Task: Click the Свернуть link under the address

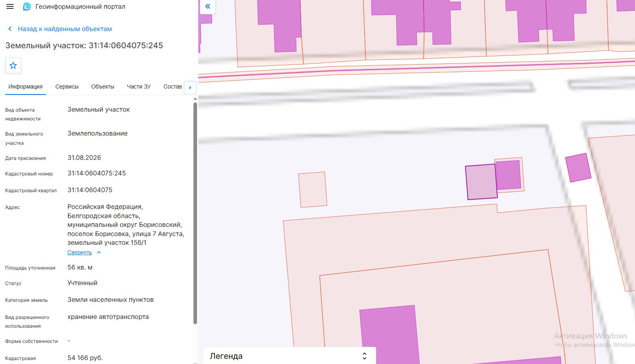Action: pyautogui.click(x=79, y=252)
